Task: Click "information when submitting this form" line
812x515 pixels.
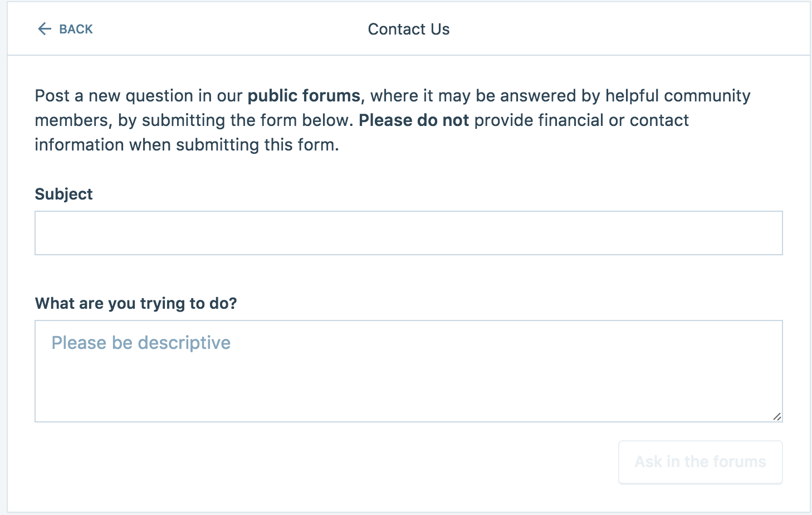Action: [187, 145]
